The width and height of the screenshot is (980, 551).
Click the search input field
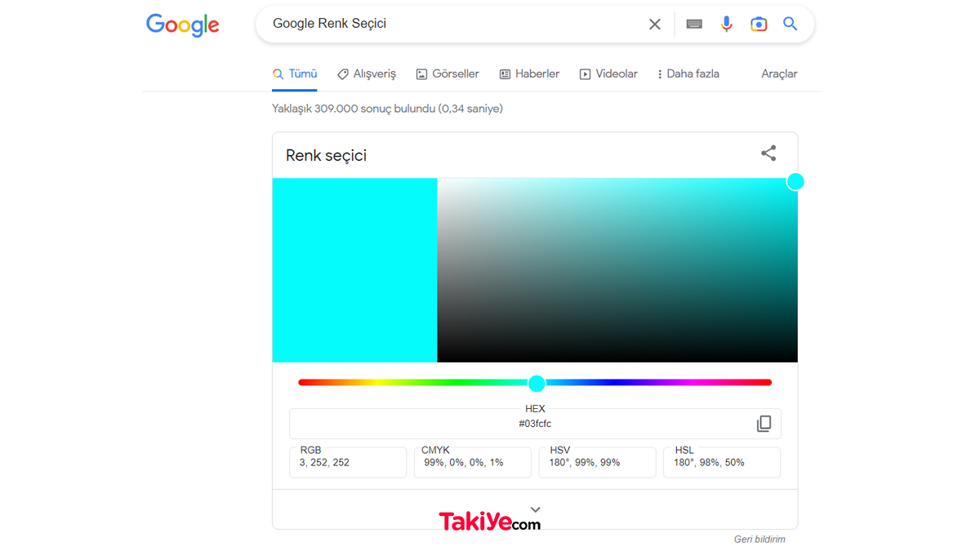click(x=453, y=24)
